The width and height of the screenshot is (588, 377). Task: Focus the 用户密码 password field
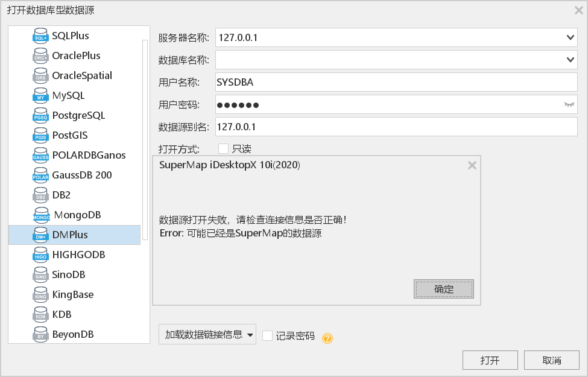(x=396, y=105)
